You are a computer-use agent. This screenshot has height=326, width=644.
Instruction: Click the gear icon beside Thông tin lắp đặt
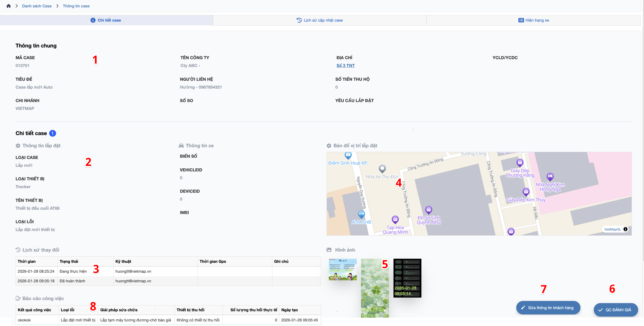[18, 145]
